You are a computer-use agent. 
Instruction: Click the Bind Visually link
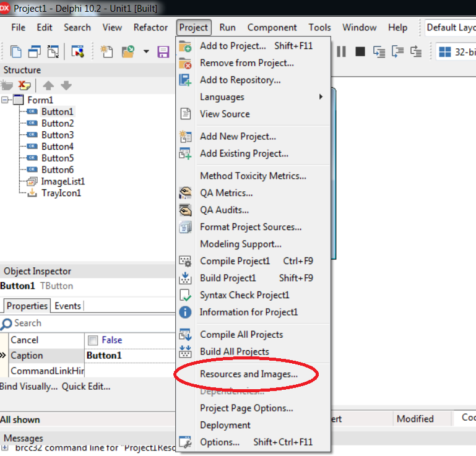click(28, 387)
